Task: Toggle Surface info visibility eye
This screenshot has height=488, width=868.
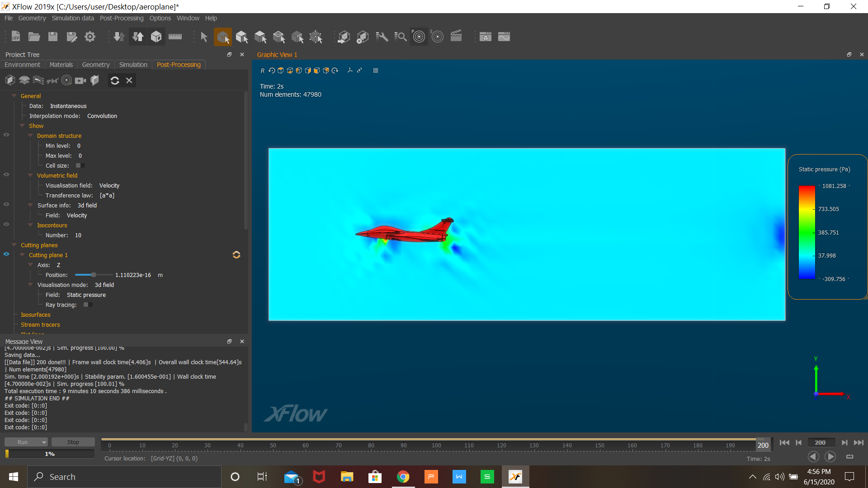Action: [x=6, y=204]
